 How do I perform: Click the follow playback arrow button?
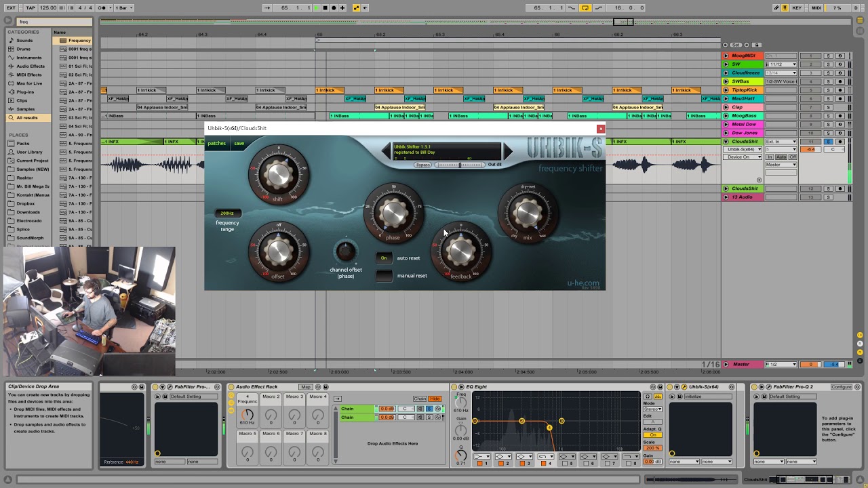click(x=267, y=7)
